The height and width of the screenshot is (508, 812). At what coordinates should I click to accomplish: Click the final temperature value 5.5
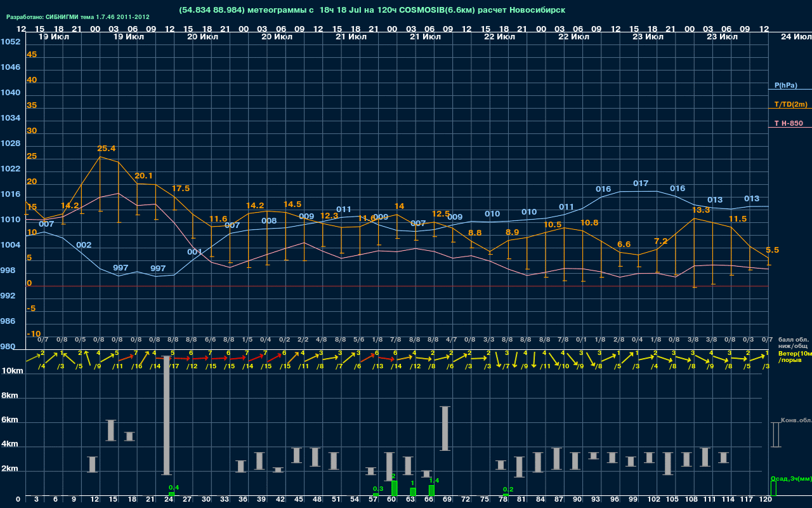click(x=772, y=250)
